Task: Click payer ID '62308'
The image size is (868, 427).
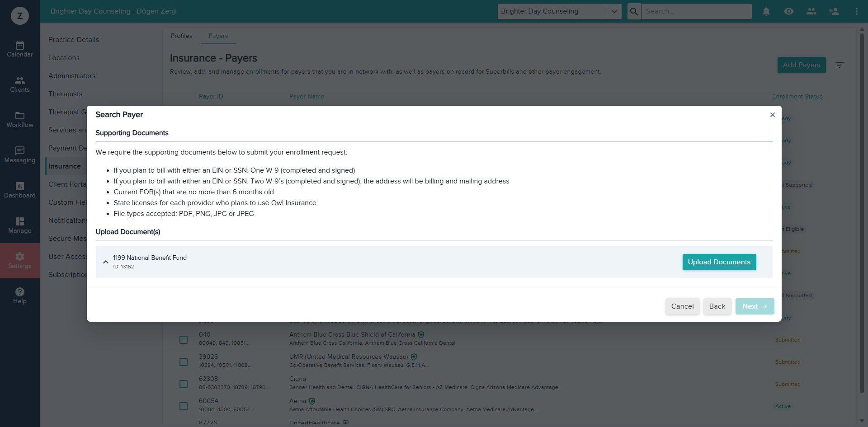Action: pyautogui.click(x=208, y=379)
